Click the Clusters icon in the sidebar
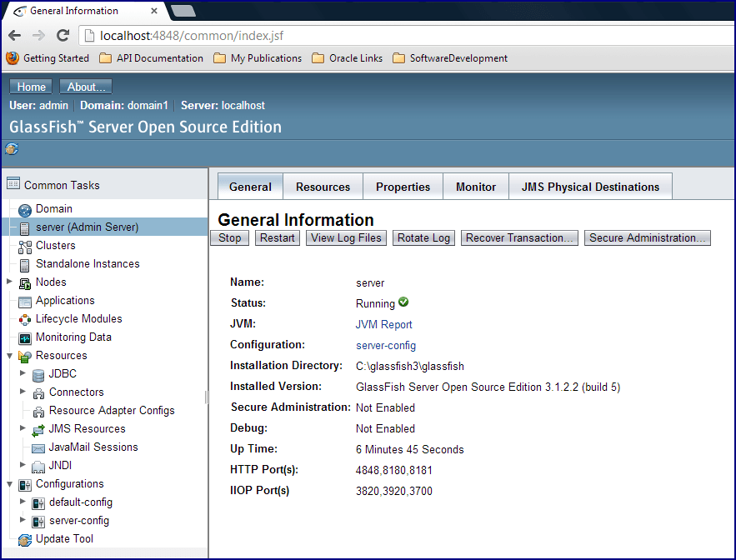The height and width of the screenshot is (560, 736). point(24,245)
